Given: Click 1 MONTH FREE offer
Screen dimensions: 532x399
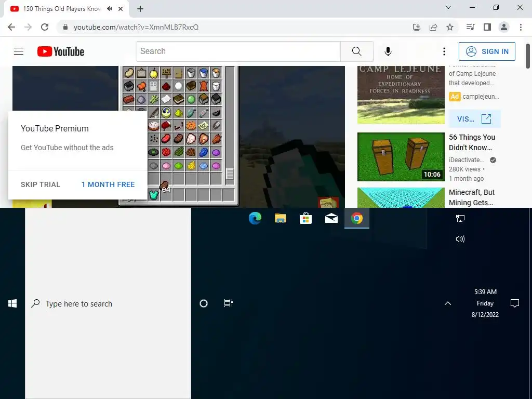Looking at the screenshot, I should tap(108, 184).
